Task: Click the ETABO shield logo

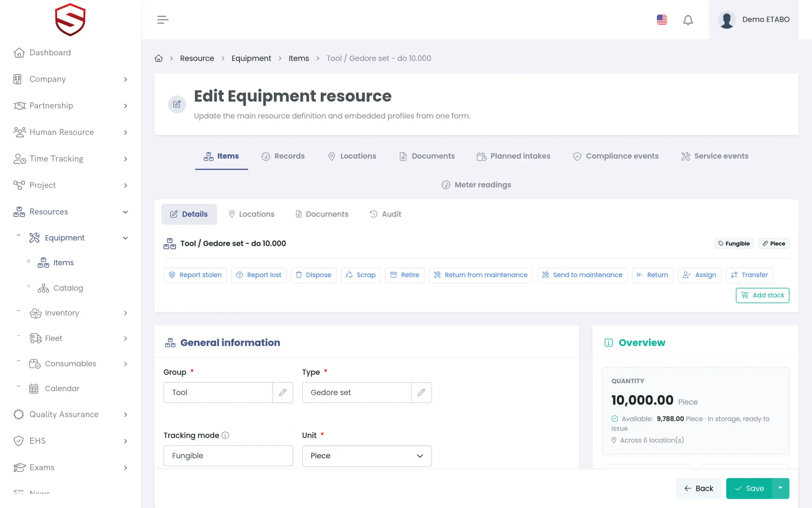Action: pos(70,19)
